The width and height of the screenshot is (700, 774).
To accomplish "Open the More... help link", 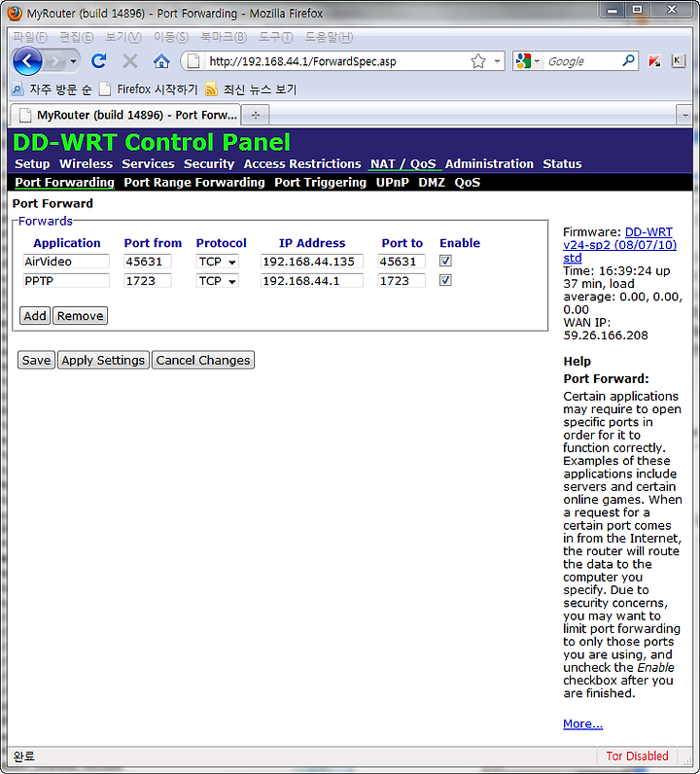I will pyautogui.click(x=582, y=723).
